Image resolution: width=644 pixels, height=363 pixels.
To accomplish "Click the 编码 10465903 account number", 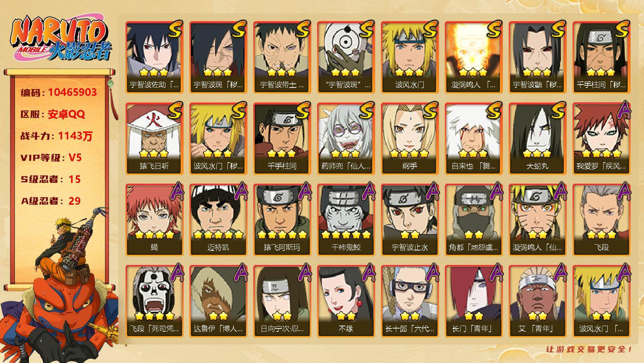I will pyautogui.click(x=59, y=92).
